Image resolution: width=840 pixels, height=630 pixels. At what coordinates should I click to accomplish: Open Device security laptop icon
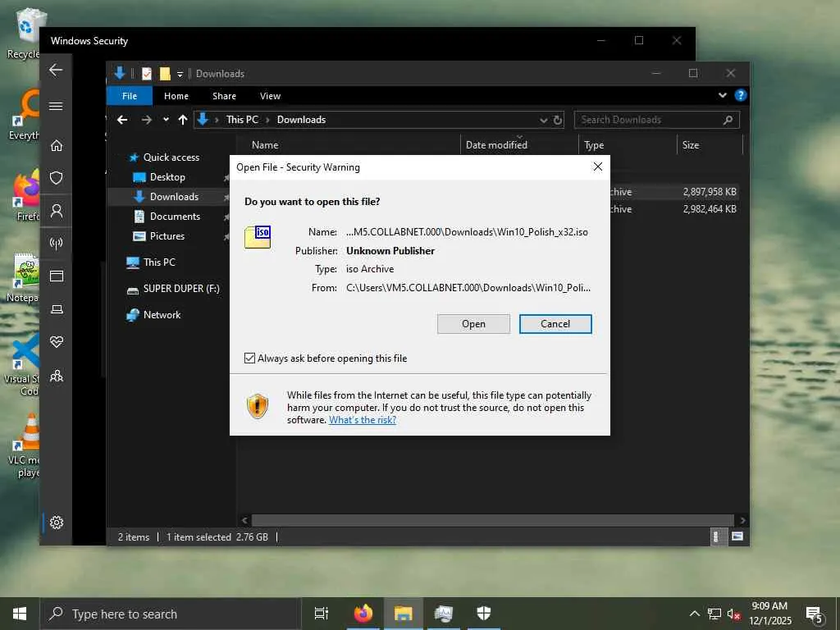[57, 309]
